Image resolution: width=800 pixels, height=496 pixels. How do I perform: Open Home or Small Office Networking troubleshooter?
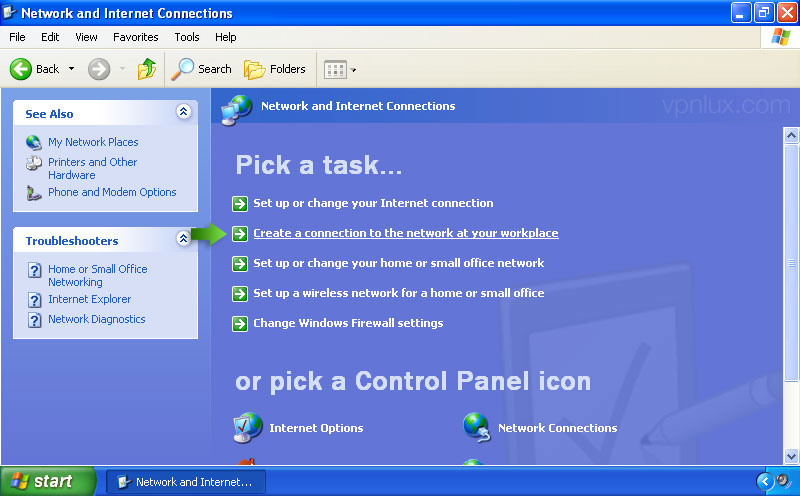click(98, 276)
